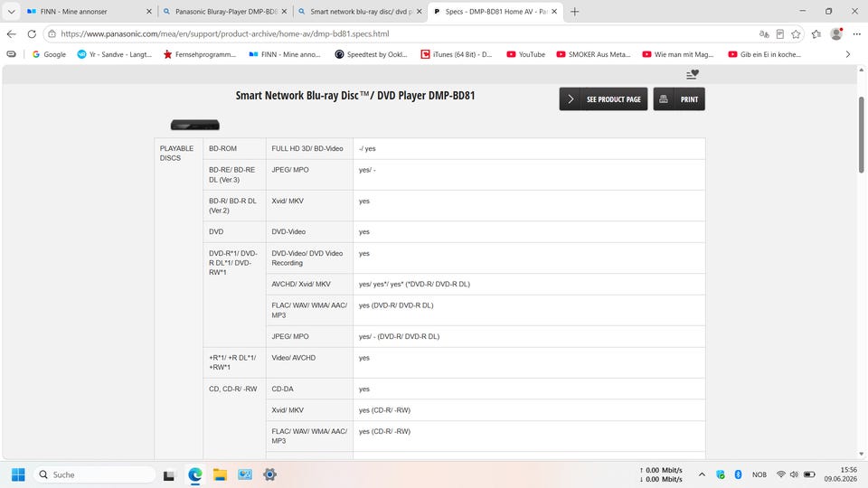This screenshot has width=868, height=488.
Task: Open the browser settings and more menu
Action: click(x=857, y=33)
